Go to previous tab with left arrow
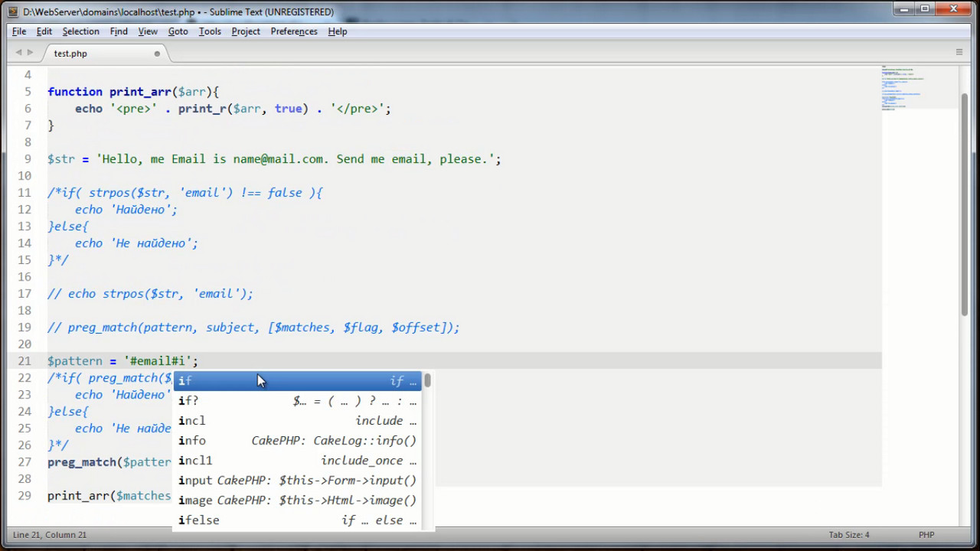Image resolution: width=980 pixels, height=551 pixels. coord(18,53)
